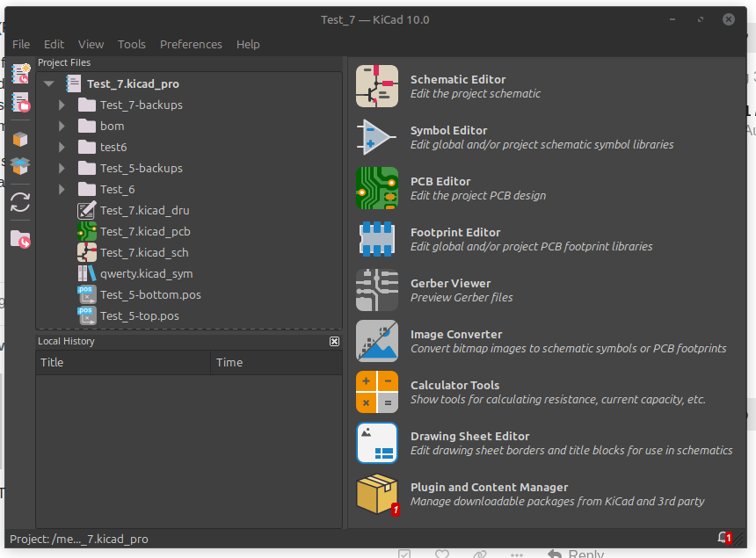This screenshot has width=756, height=558.
Task: Click the Test_7.kicad_pcb file icon
Action: [87, 232]
